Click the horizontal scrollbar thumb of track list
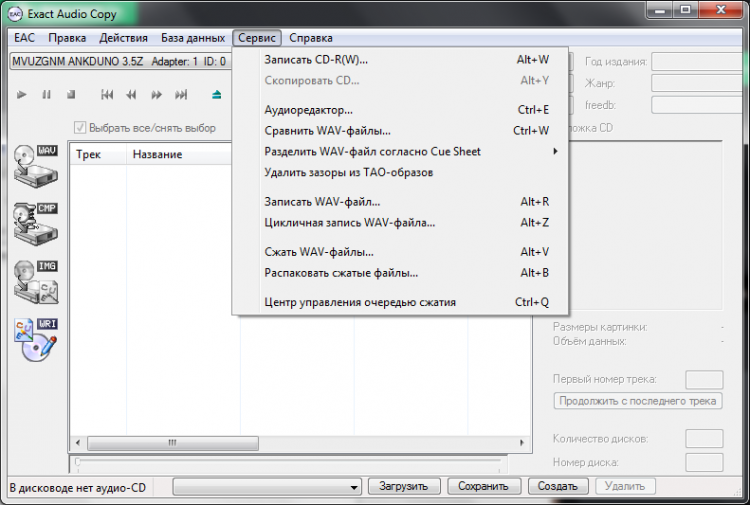The width and height of the screenshot is (750, 505). (173, 443)
